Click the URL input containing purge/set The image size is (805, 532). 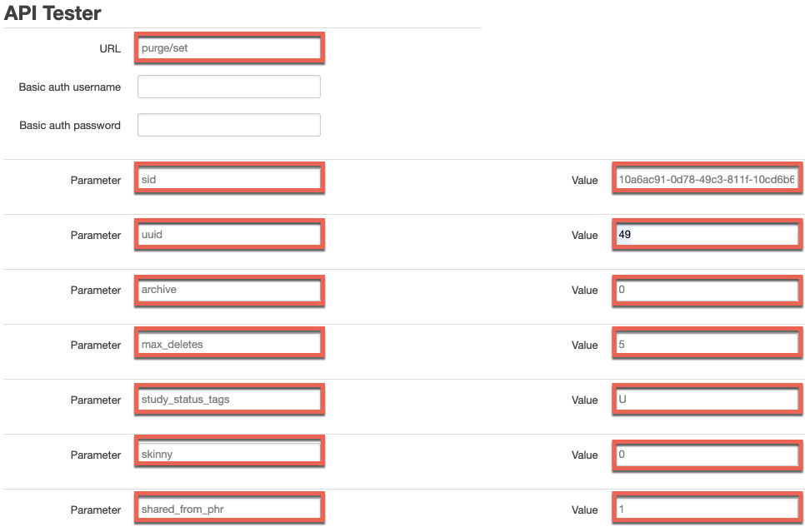pyautogui.click(x=229, y=48)
